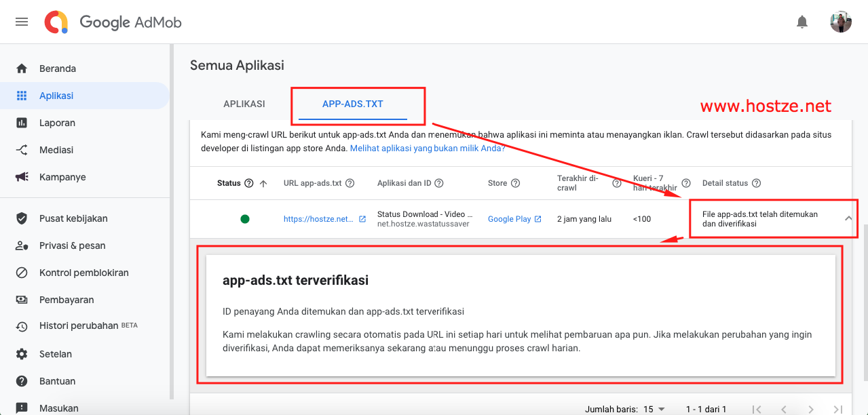This screenshot has height=415, width=868.
Task: Click help icon beside URL app-ads.txt header
Action: [x=350, y=183]
